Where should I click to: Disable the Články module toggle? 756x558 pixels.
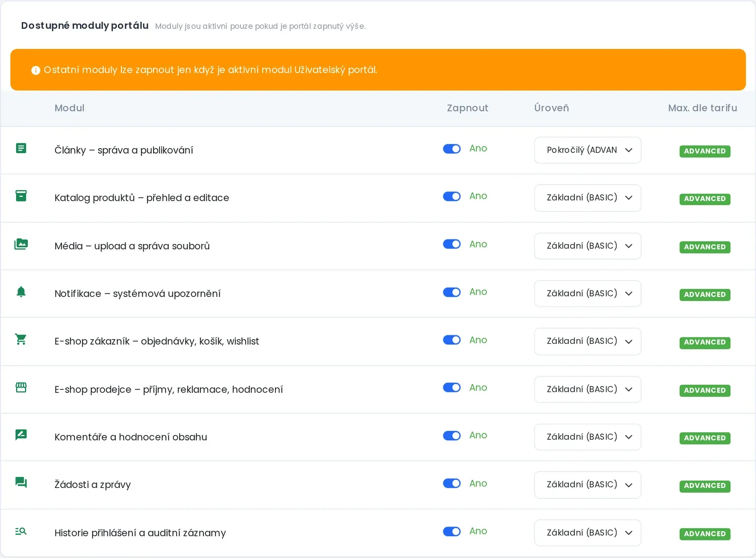pos(452,149)
